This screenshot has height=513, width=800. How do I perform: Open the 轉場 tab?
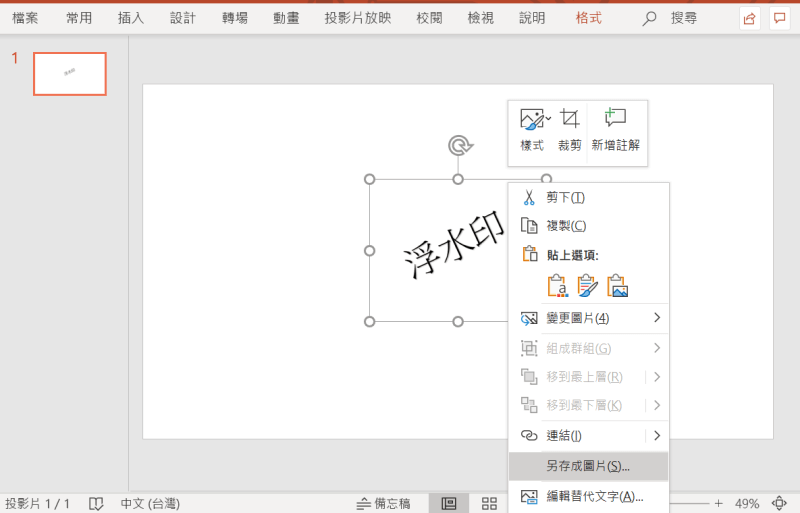point(235,18)
